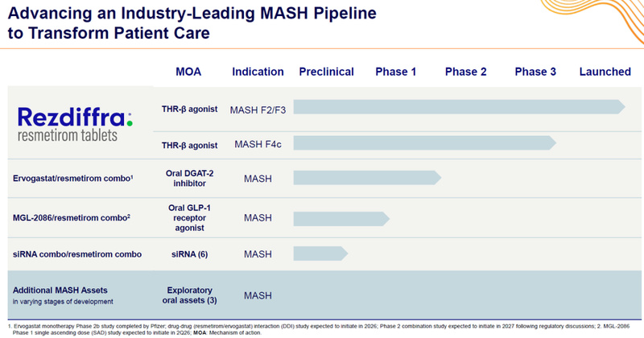Select the Indication column header

[258, 72]
